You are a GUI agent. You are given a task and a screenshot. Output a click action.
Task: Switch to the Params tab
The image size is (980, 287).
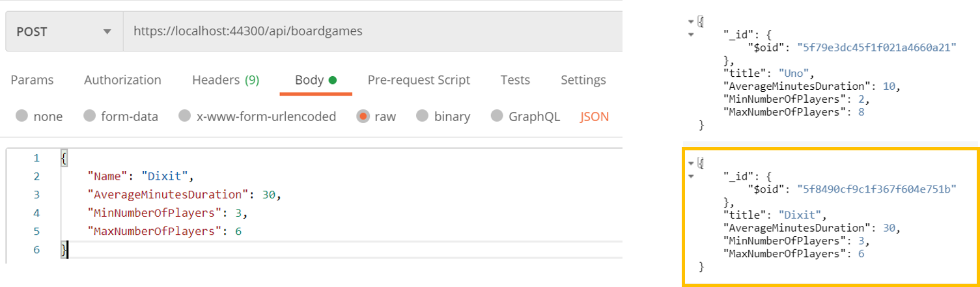coord(32,80)
